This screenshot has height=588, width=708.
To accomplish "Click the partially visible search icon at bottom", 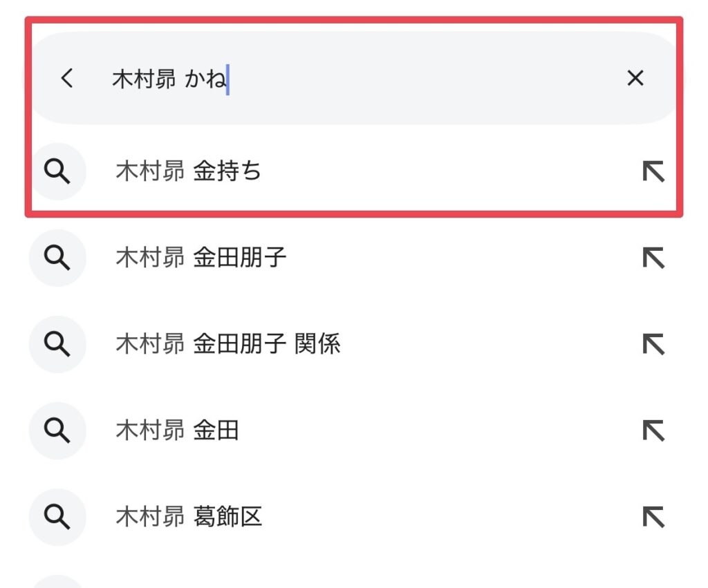I will pyautogui.click(x=57, y=582).
